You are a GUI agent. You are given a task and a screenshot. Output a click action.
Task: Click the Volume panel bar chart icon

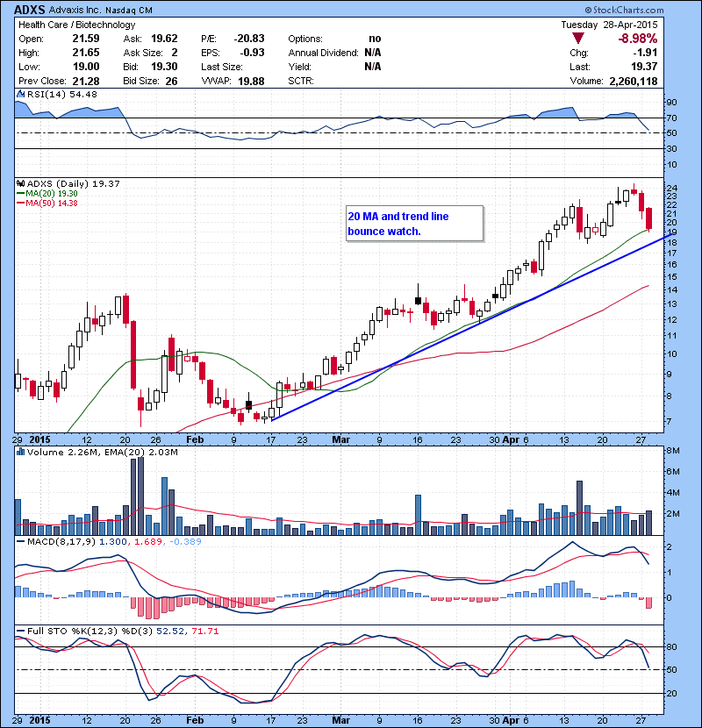click(20, 452)
